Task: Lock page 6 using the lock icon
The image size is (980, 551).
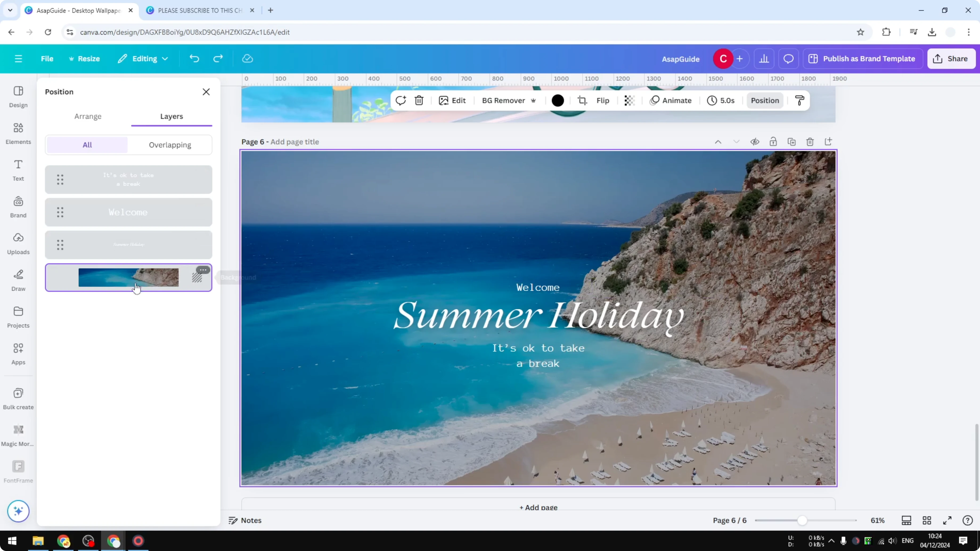Action: 773,141
